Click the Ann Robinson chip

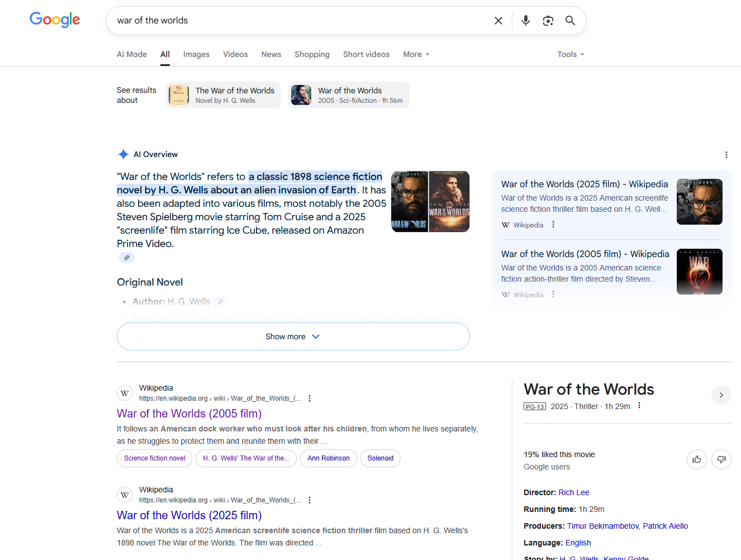[x=329, y=458]
